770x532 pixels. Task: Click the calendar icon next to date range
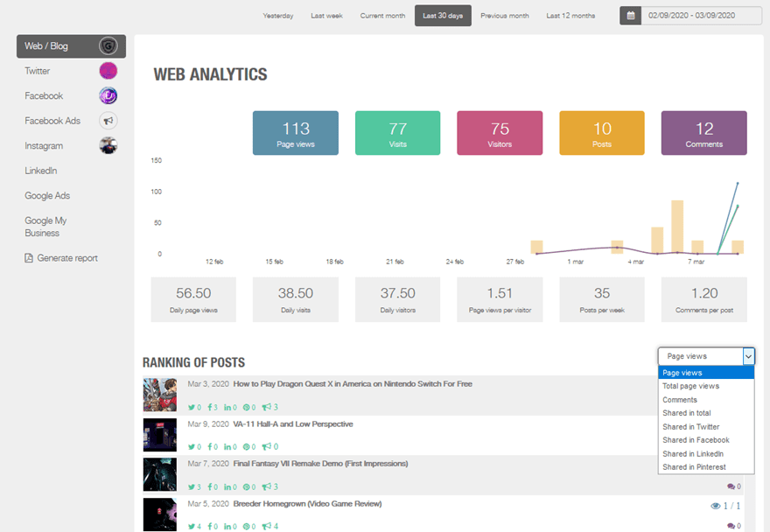(630, 15)
